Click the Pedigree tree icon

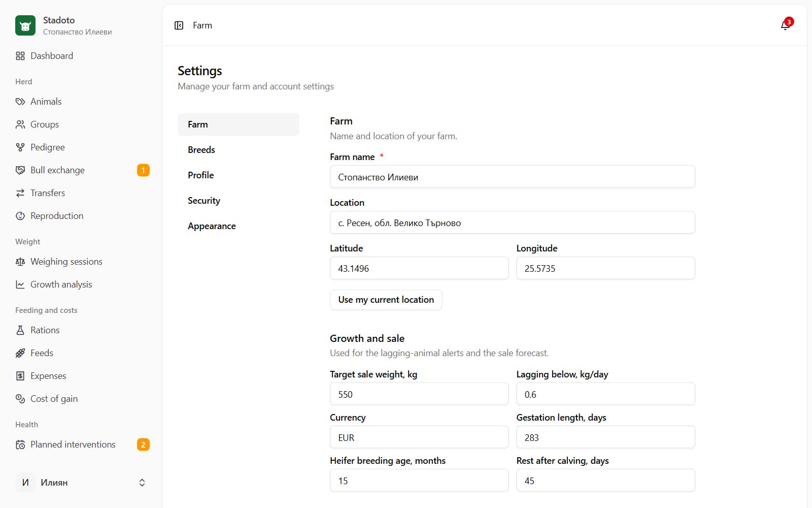point(20,147)
